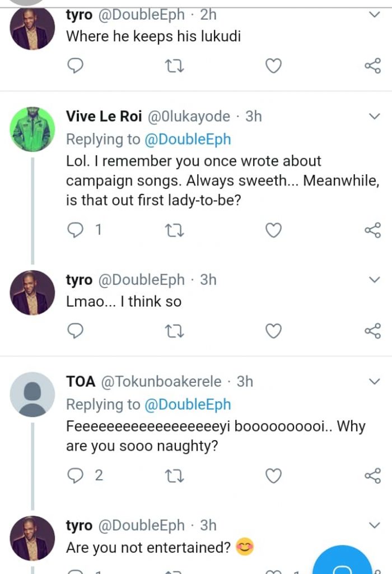Open TOA's default gray avatar

(32, 394)
